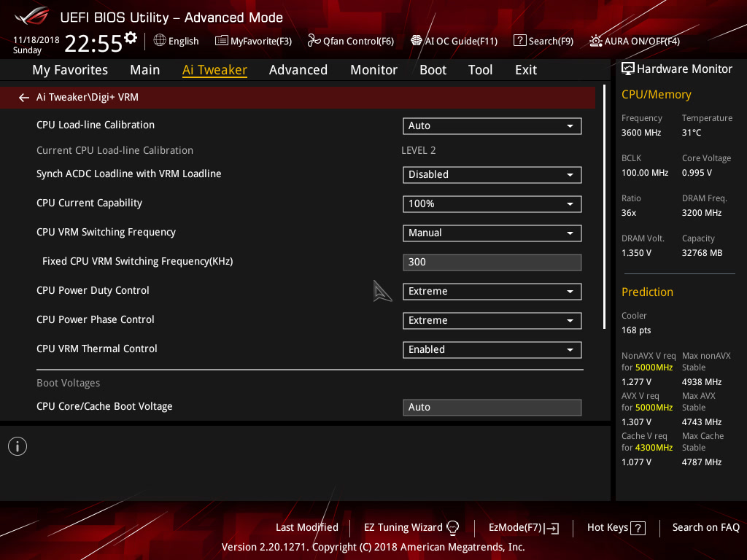The height and width of the screenshot is (560, 747).
Task: Click the 22:55 clock display
Action: 93,43
